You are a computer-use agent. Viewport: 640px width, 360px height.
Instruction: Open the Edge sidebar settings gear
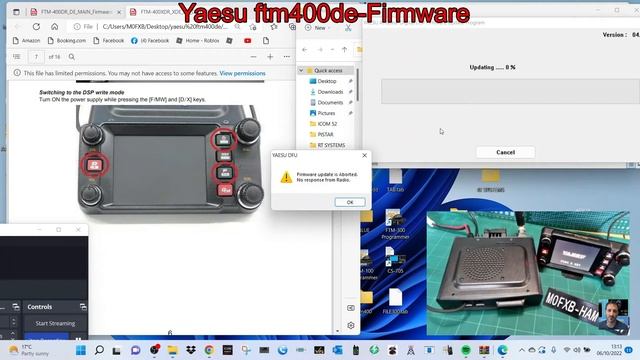(x=351, y=325)
